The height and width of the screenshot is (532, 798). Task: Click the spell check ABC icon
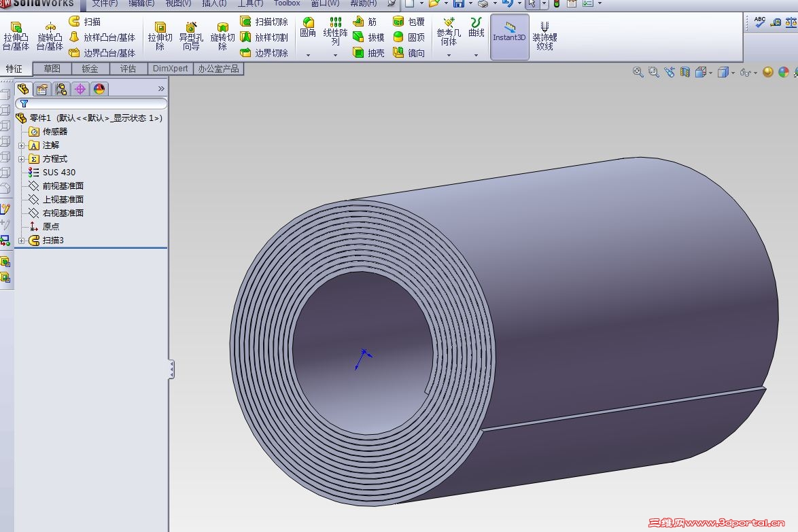760,22
